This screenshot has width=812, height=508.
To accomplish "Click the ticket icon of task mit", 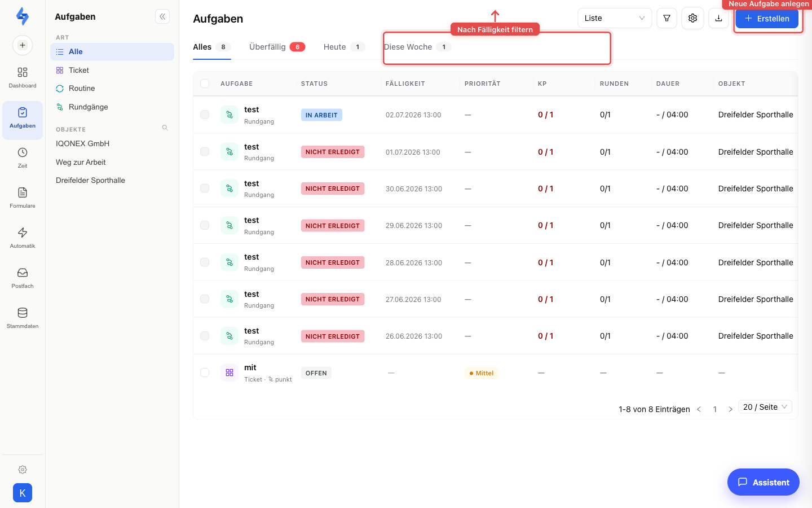I will [230, 373].
